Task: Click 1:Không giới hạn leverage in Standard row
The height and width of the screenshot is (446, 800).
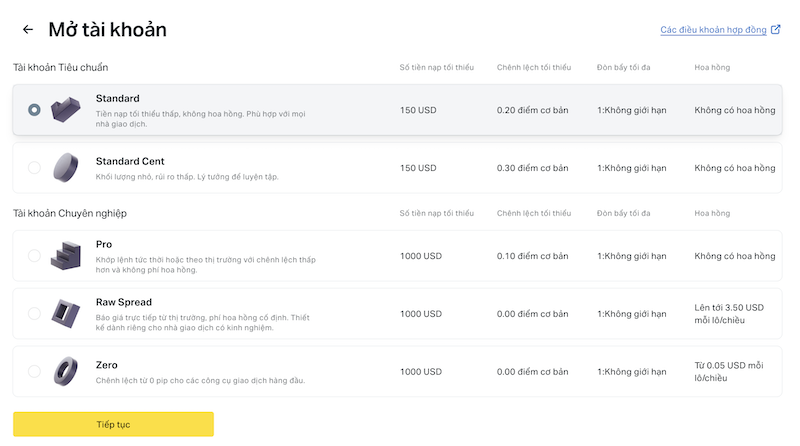Action: [x=632, y=110]
